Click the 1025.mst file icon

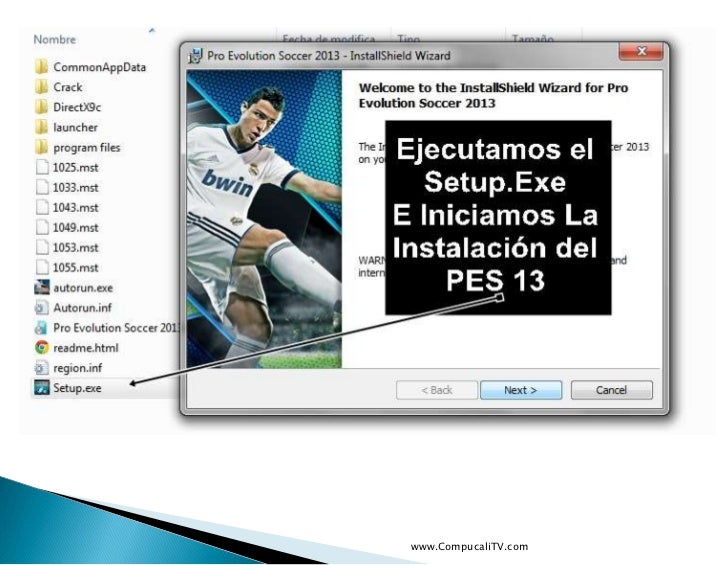(42, 167)
